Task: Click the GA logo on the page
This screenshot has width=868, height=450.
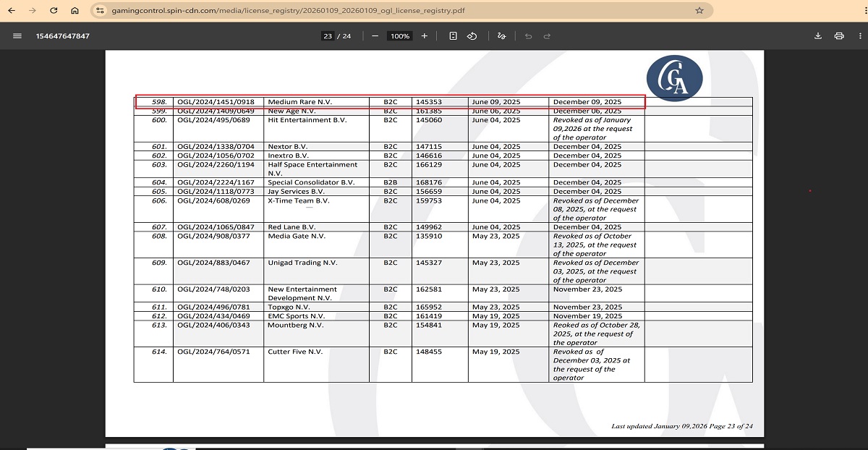Action: pos(674,77)
